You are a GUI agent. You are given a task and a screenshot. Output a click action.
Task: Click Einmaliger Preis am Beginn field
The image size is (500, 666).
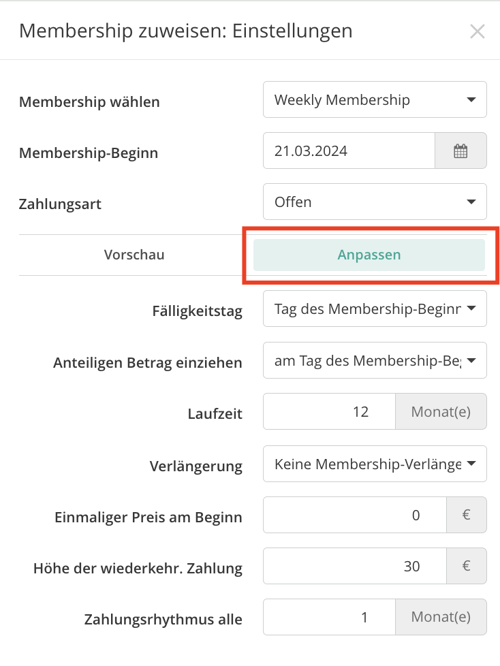click(355, 515)
